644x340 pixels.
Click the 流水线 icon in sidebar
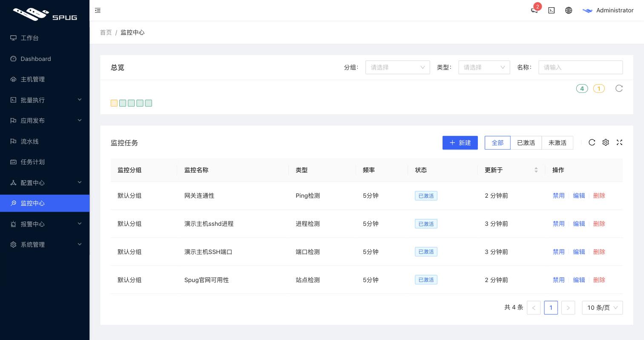tap(13, 141)
